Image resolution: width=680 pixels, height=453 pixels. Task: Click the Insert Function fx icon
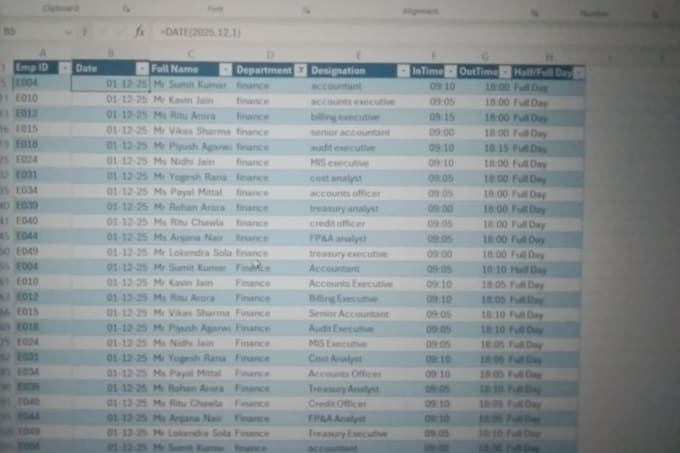click(x=139, y=32)
